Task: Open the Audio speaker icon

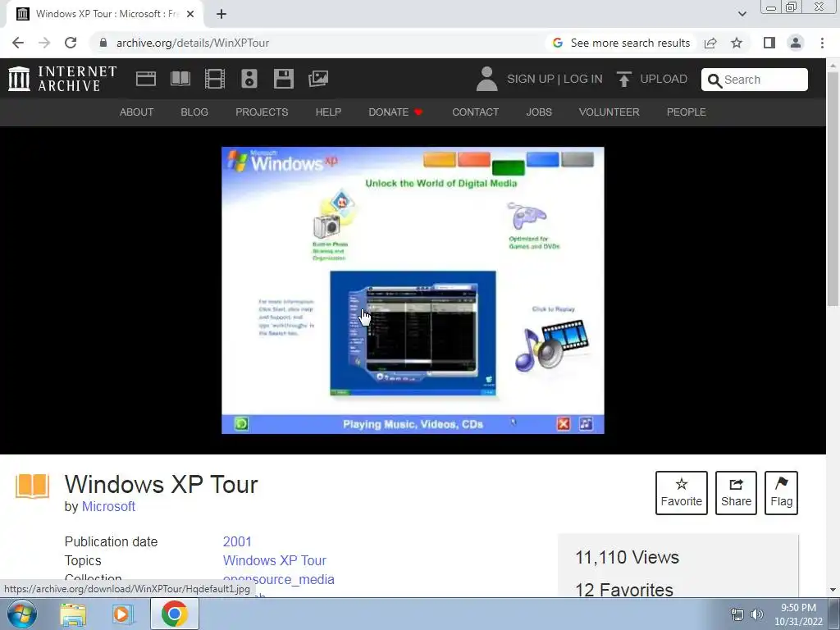Action: (249, 79)
